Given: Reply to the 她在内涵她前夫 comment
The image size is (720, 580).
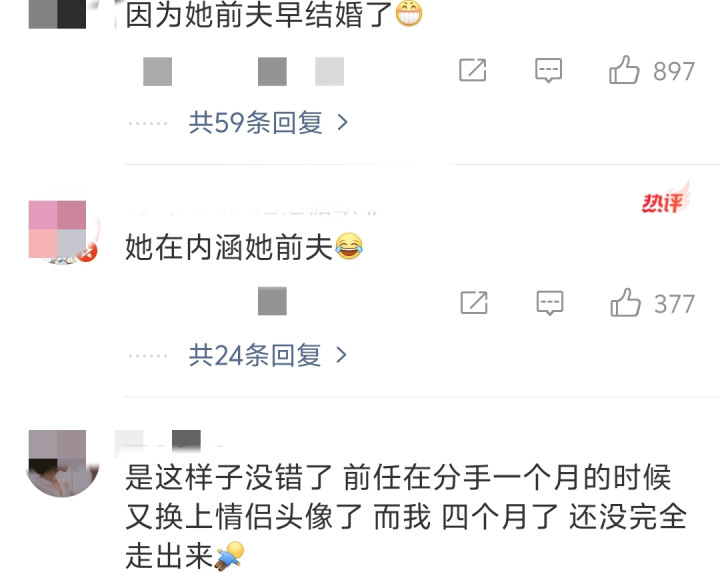Looking at the screenshot, I should (x=550, y=303).
